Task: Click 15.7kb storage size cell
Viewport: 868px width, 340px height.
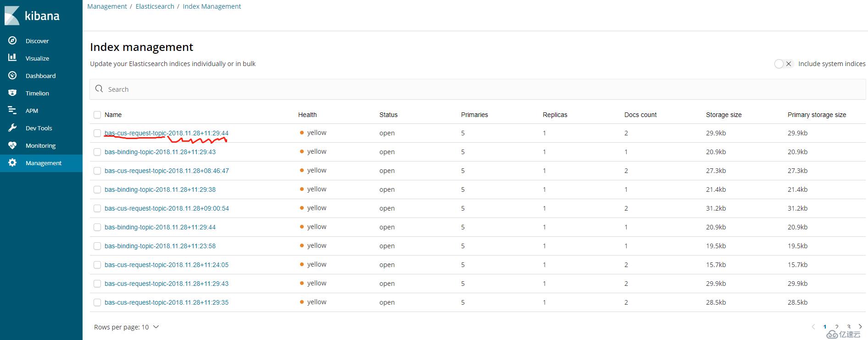Action: 716,265
